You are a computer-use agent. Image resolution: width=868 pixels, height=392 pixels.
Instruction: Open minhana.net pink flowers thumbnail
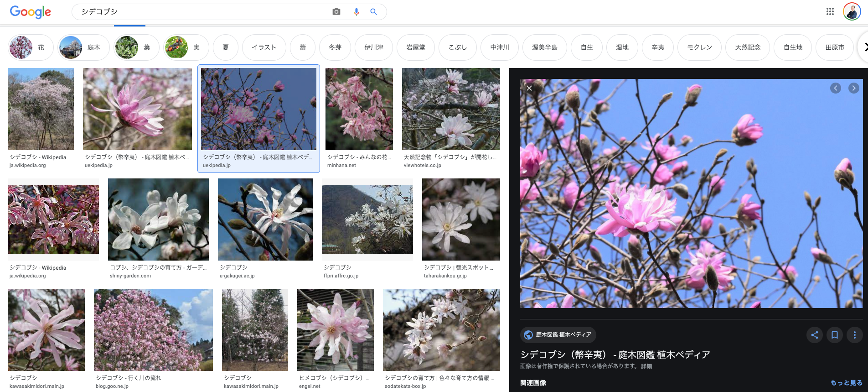pos(359,109)
